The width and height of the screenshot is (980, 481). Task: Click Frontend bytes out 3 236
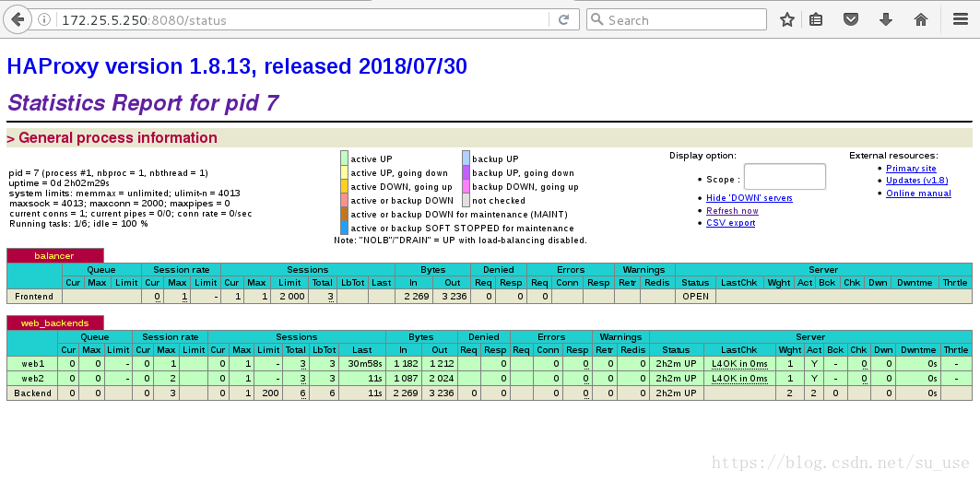coord(453,296)
